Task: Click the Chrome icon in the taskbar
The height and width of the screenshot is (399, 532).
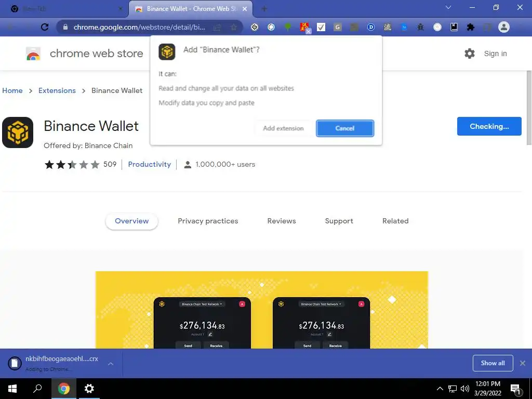Action: coord(64,389)
